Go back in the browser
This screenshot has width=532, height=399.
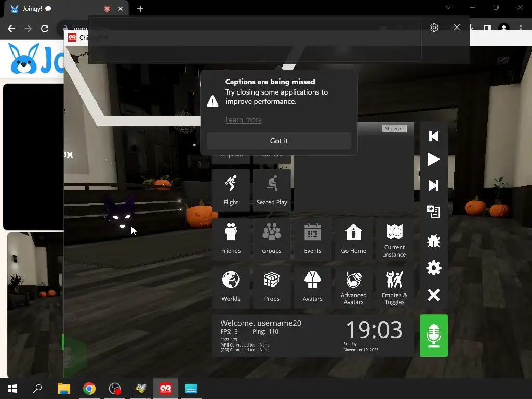tap(11, 29)
